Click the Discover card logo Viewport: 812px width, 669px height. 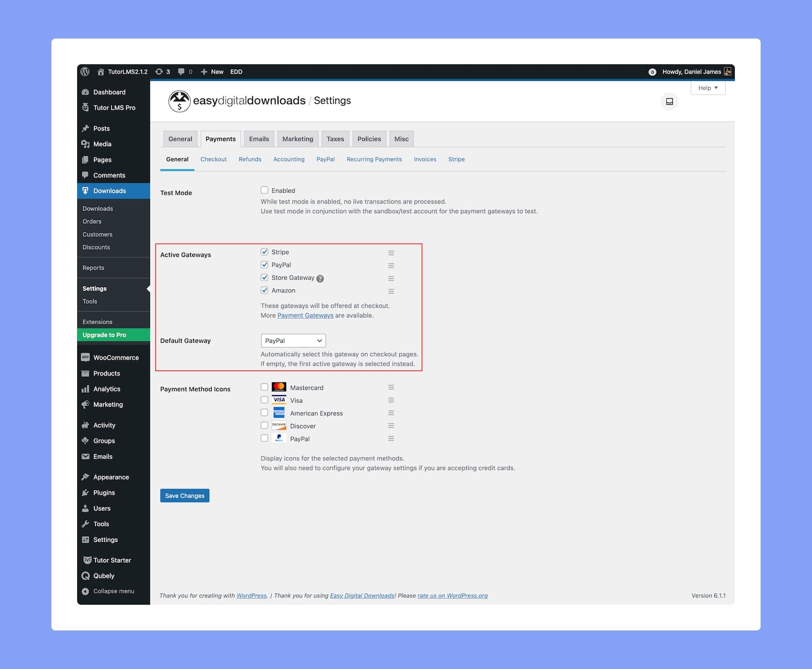(279, 425)
